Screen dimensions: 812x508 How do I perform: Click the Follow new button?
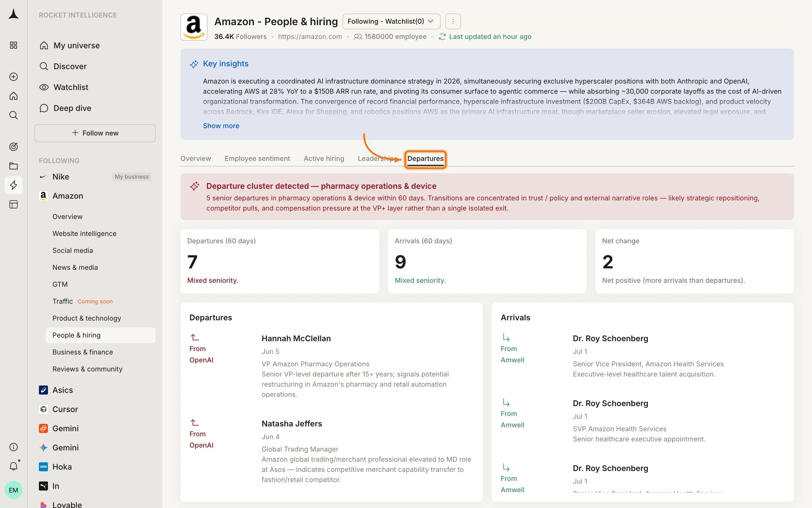tap(95, 133)
